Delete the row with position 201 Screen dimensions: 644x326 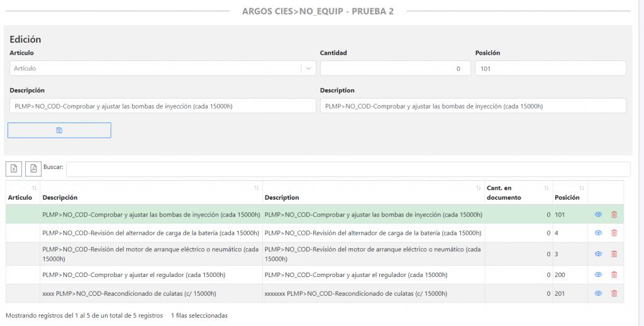614,293
